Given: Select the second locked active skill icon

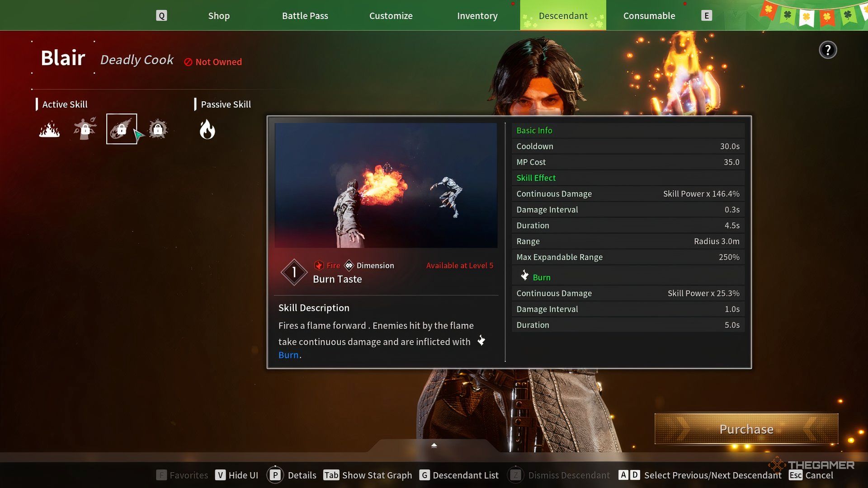Looking at the screenshot, I should 85,129.
